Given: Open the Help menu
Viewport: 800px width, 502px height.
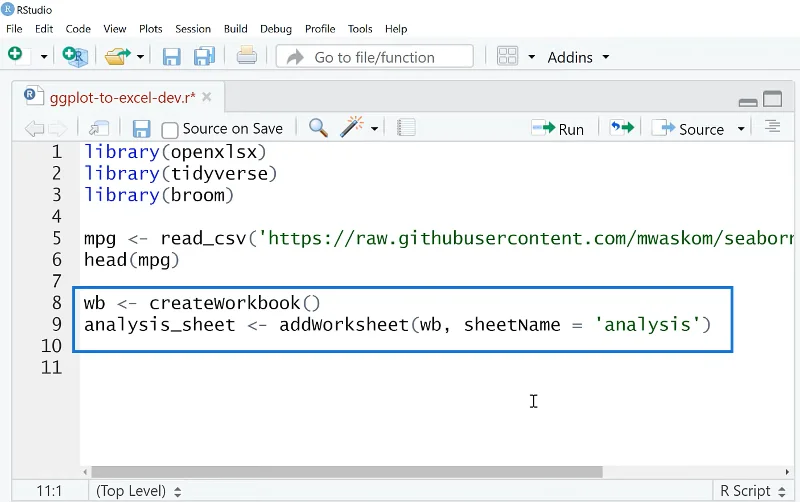Looking at the screenshot, I should coord(396,29).
